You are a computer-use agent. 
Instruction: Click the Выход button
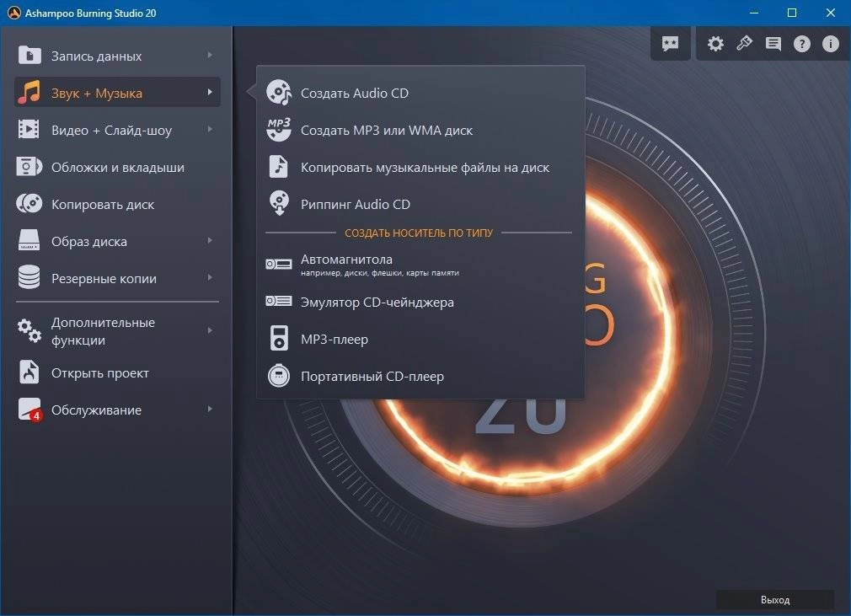point(774,599)
